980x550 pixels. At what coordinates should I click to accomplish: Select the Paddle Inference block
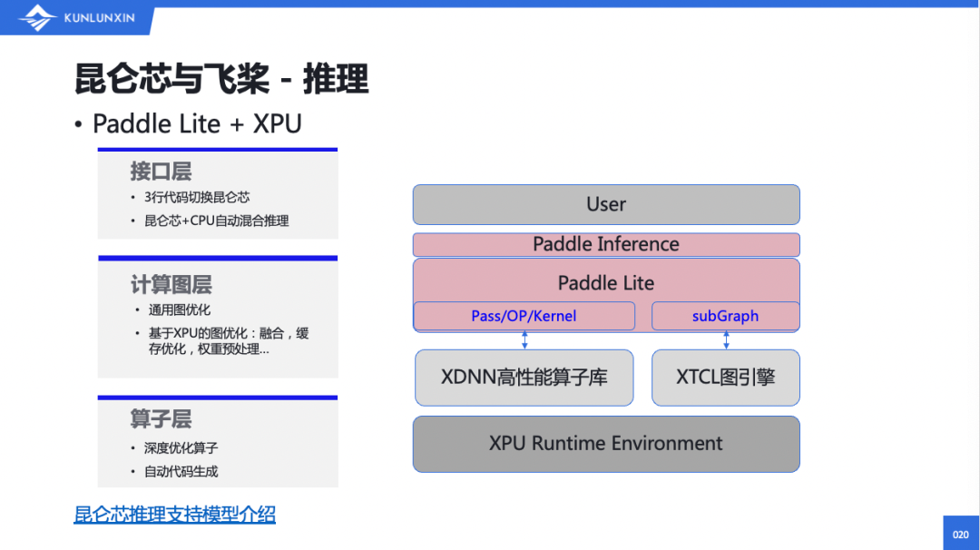(x=606, y=244)
